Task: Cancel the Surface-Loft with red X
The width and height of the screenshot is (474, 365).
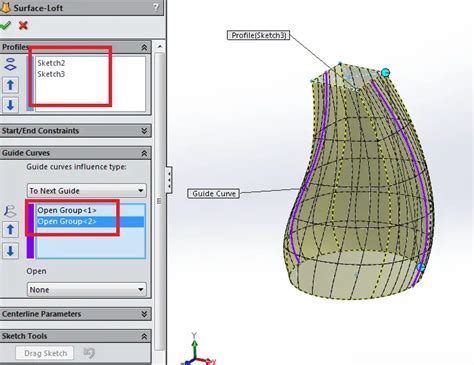Action: (x=23, y=25)
